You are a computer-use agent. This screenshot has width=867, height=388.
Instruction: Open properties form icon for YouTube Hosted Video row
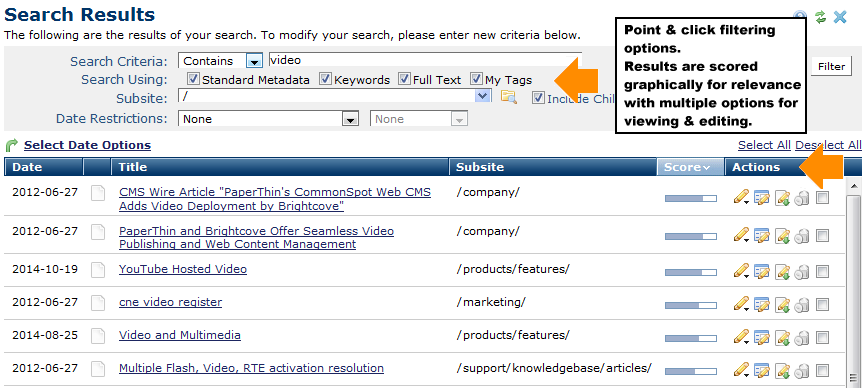[x=762, y=272]
